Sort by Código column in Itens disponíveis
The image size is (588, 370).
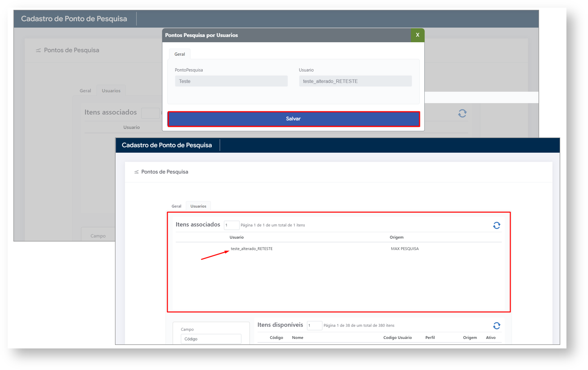(x=276, y=338)
